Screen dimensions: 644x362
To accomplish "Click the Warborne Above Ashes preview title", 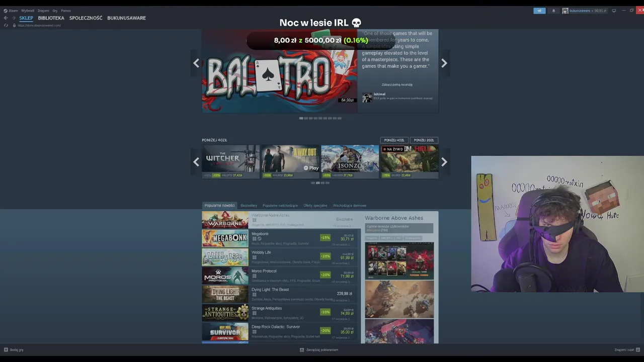I will (394, 218).
